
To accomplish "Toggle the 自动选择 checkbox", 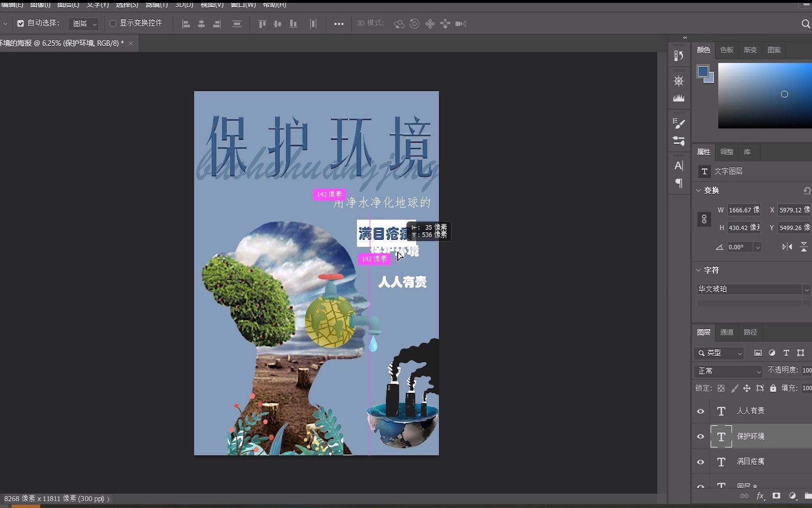I will [x=20, y=23].
